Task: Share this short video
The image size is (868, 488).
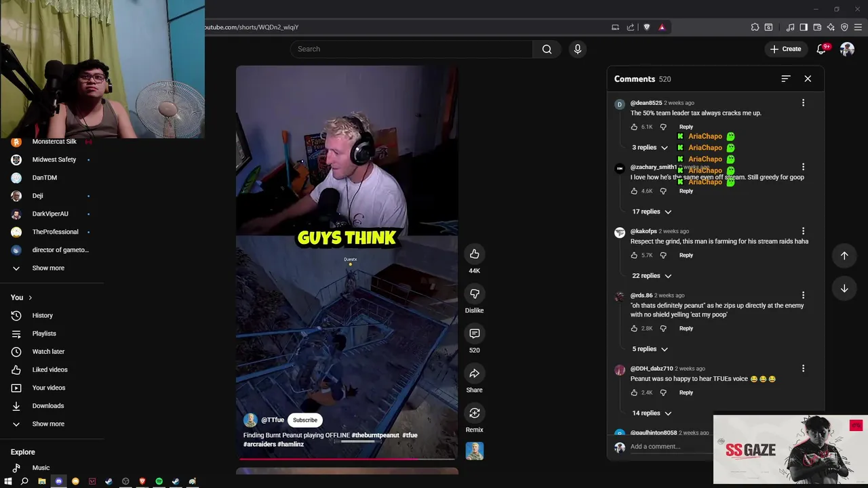Action: [x=474, y=373]
